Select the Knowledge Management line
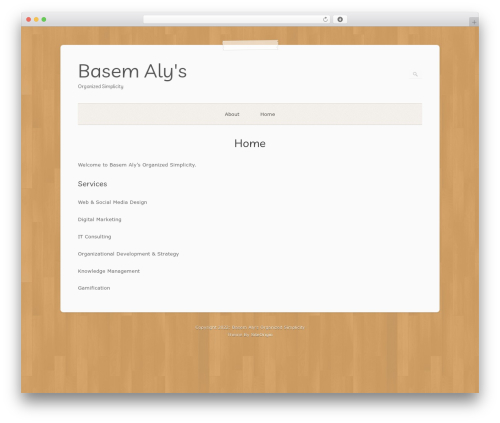Viewport: 500px width, 423px height. tap(109, 271)
